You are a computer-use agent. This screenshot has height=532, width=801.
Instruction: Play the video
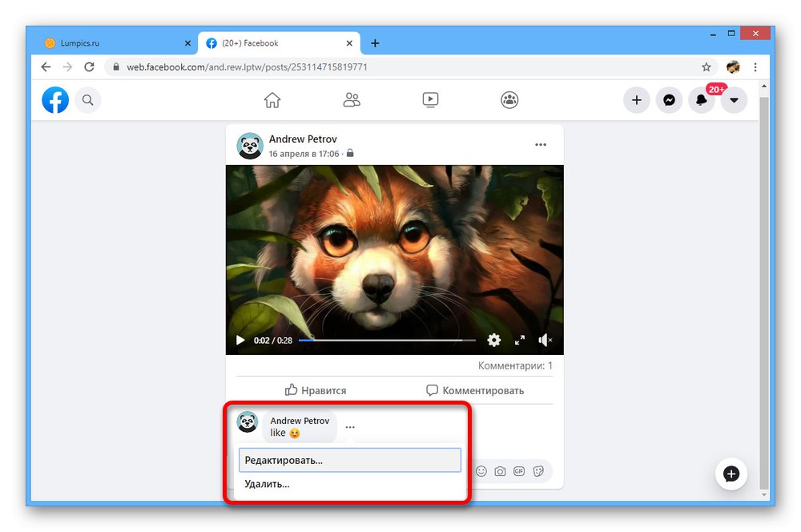pos(239,340)
